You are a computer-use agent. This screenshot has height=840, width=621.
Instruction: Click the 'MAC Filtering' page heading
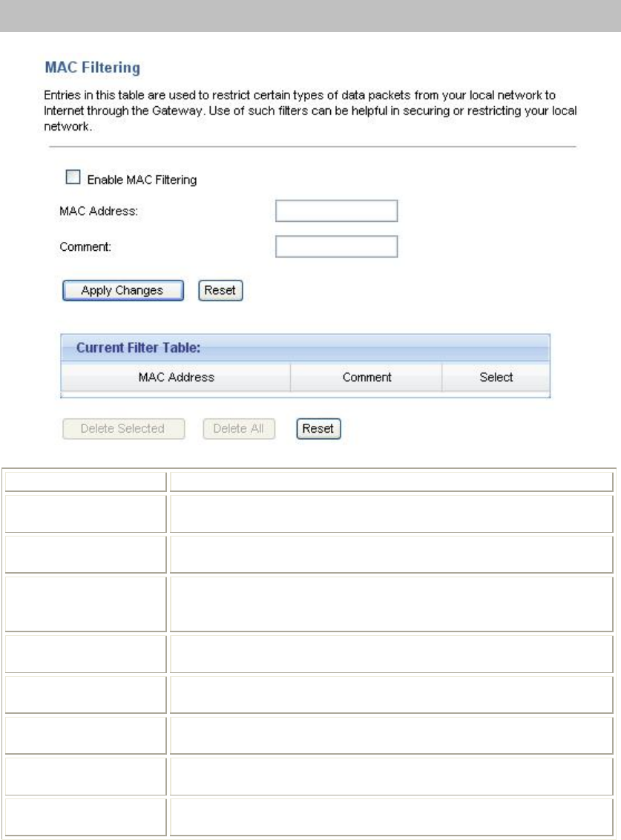(x=92, y=68)
